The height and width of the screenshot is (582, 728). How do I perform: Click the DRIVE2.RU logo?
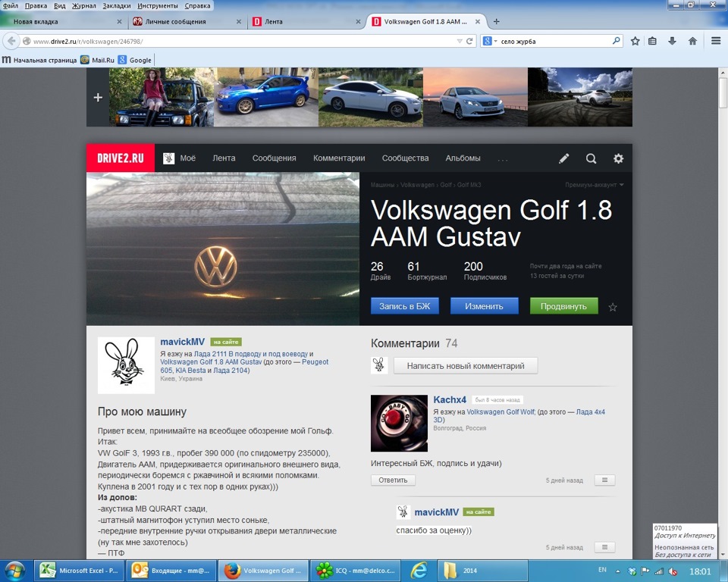pos(121,158)
